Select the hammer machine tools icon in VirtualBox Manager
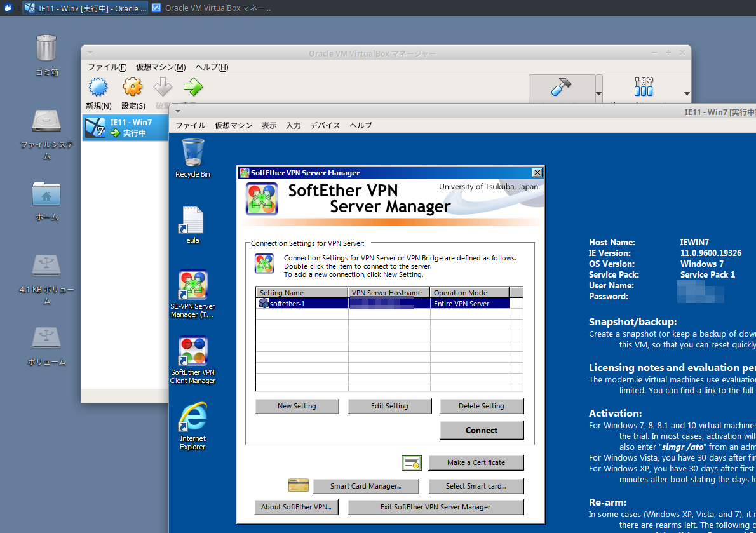 click(x=562, y=88)
